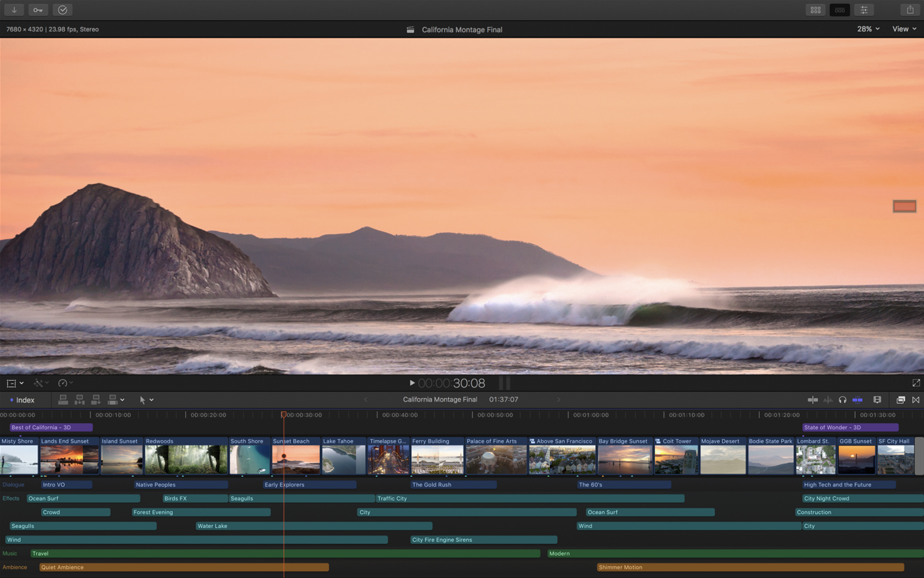The width and height of the screenshot is (924, 578).
Task: Show the browser grid view
Action: (x=815, y=9)
